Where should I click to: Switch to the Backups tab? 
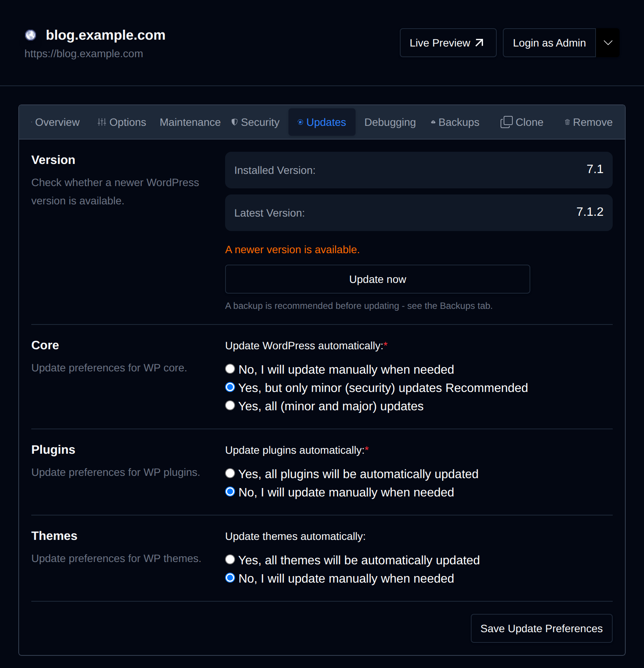455,122
